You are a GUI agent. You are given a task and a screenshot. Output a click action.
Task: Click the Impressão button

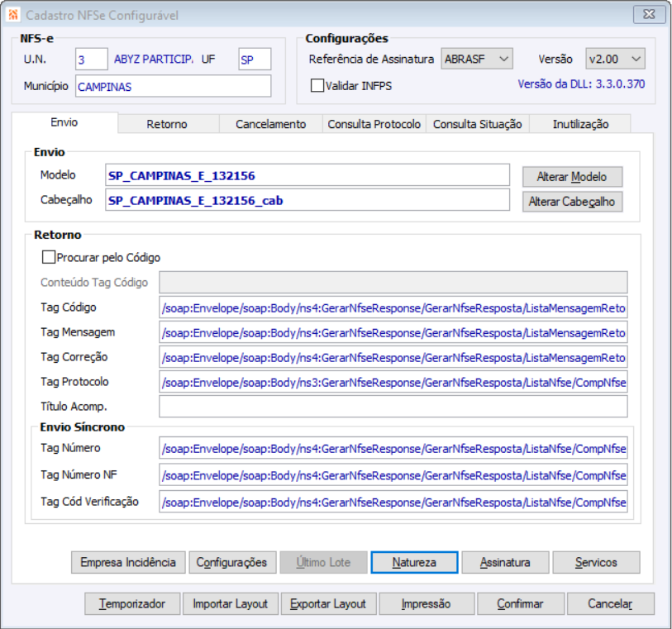coord(427,603)
